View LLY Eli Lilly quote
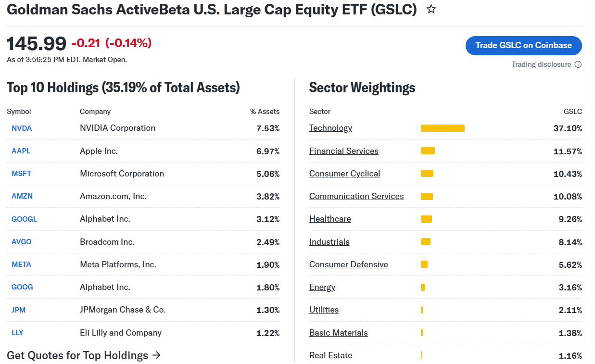Image resolution: width=595 pixels, height=364 pixels. (17, 333)
